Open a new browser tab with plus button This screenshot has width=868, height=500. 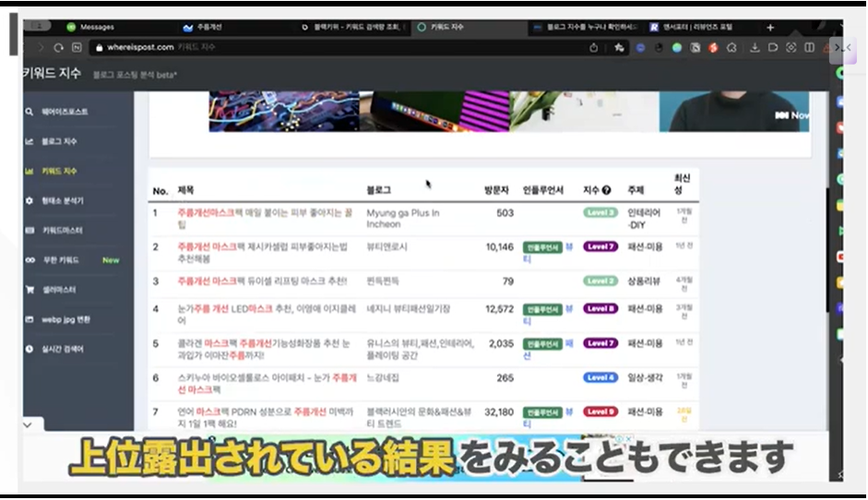pos(770,28)
